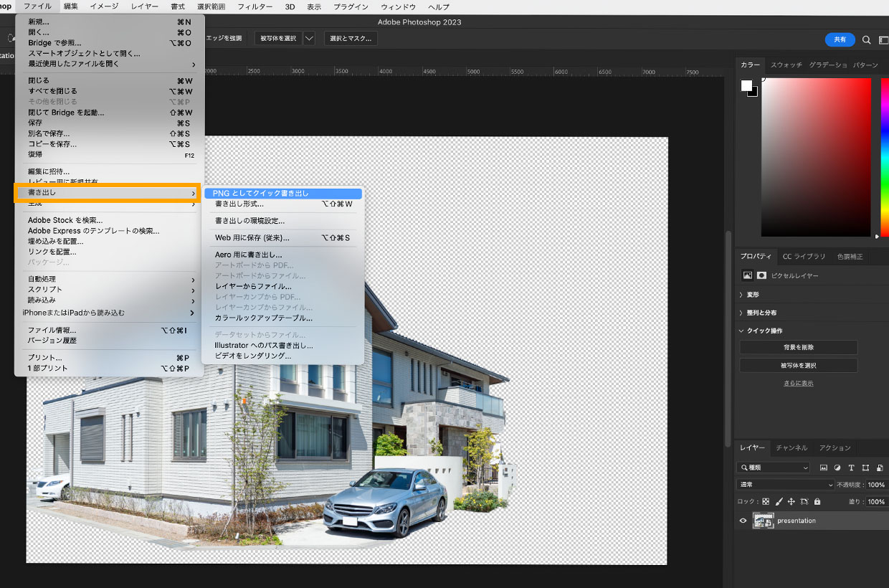Choose Illustrator へのパス書き出し... entry

point(283,346)
